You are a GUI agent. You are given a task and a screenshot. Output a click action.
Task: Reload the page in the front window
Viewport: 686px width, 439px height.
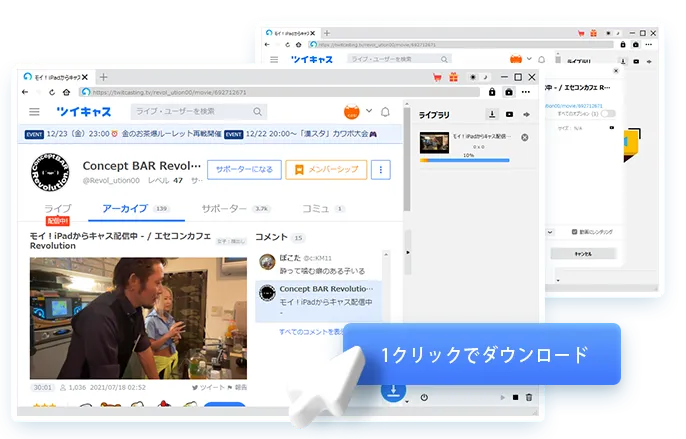point(52,92)
